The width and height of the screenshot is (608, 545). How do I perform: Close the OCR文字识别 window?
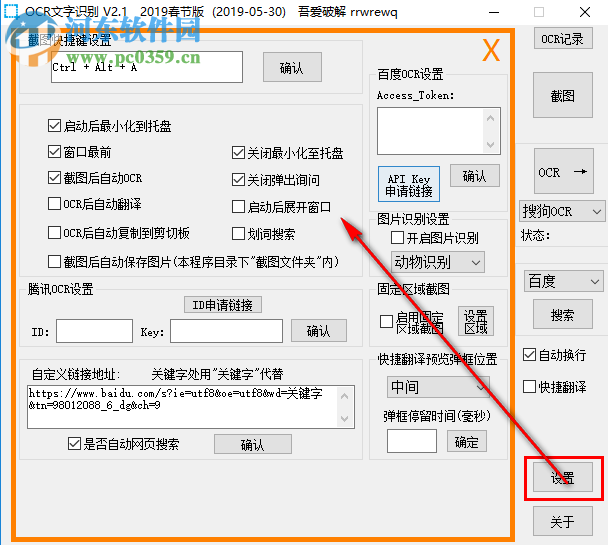click(585, 12)
